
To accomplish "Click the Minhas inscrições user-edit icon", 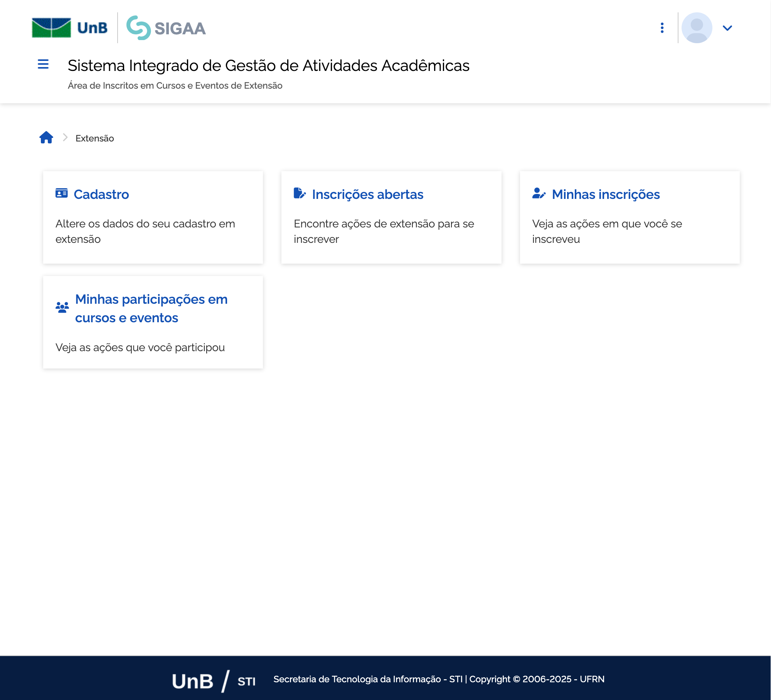I will [539, 193].
